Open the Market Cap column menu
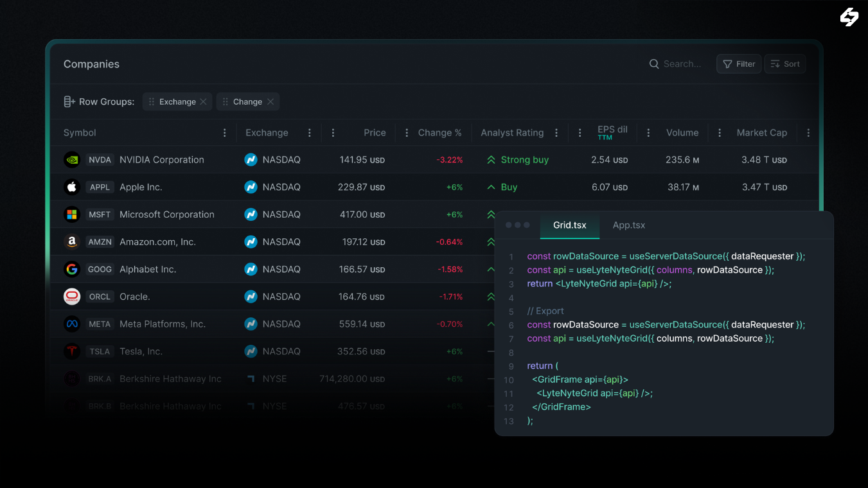This screenshot has width=868, height=488. click(x=720, y=133)
